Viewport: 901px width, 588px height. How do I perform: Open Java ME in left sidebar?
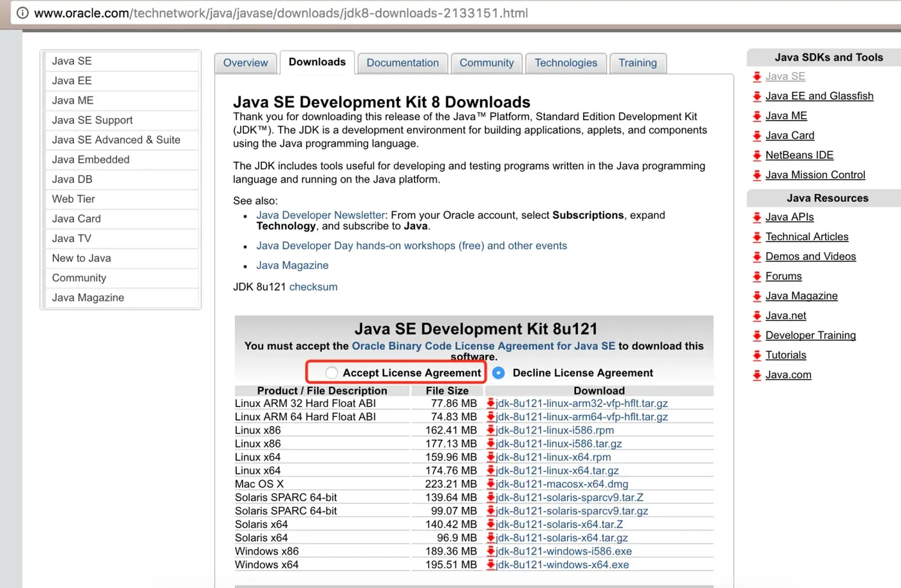(x=121, y=100)
